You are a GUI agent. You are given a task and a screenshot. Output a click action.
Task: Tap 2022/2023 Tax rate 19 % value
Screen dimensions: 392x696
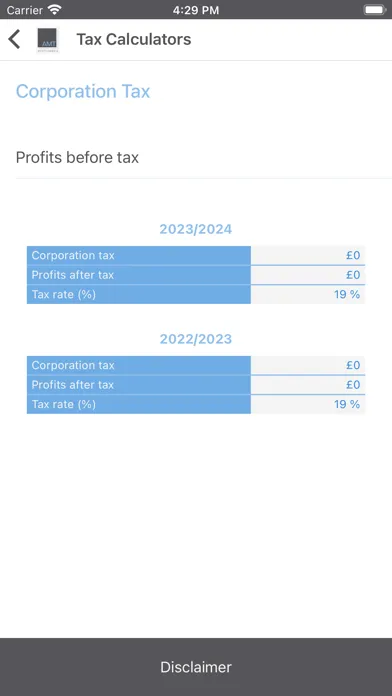(347, 404)
